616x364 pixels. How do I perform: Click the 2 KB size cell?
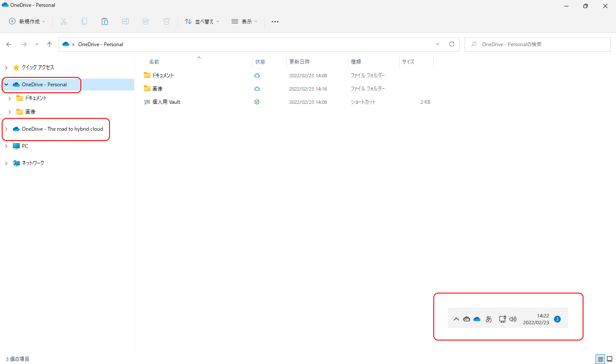point(425,102)
